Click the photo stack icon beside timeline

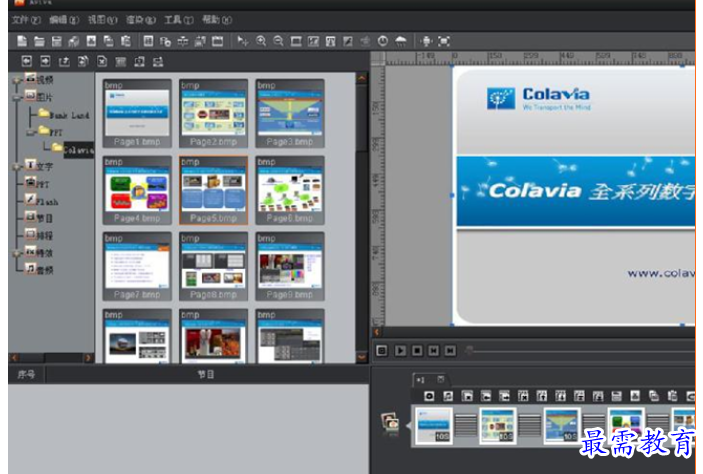tap(390, 423)
